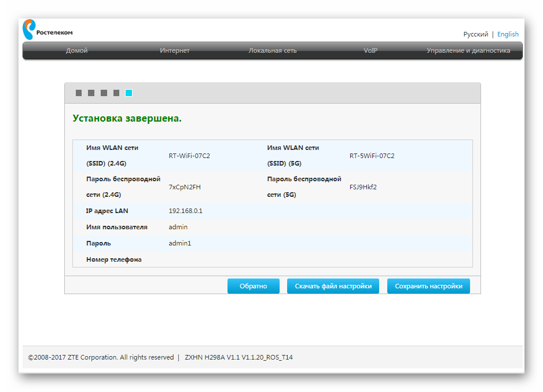Select SSID value RT-5WiFi-07C2
This screenshot has height=392, width=543.
pyautogui.click(x=372, y=156)
